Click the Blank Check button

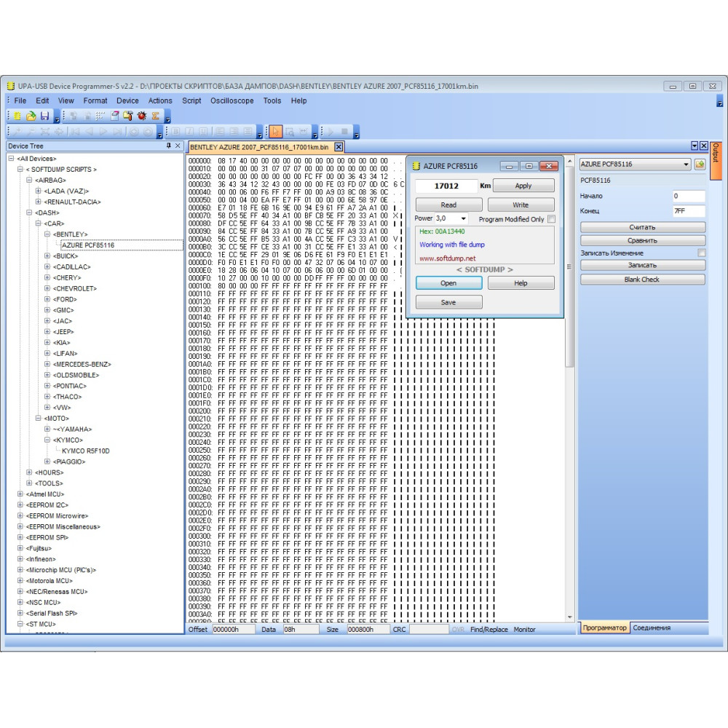[643, 279]
